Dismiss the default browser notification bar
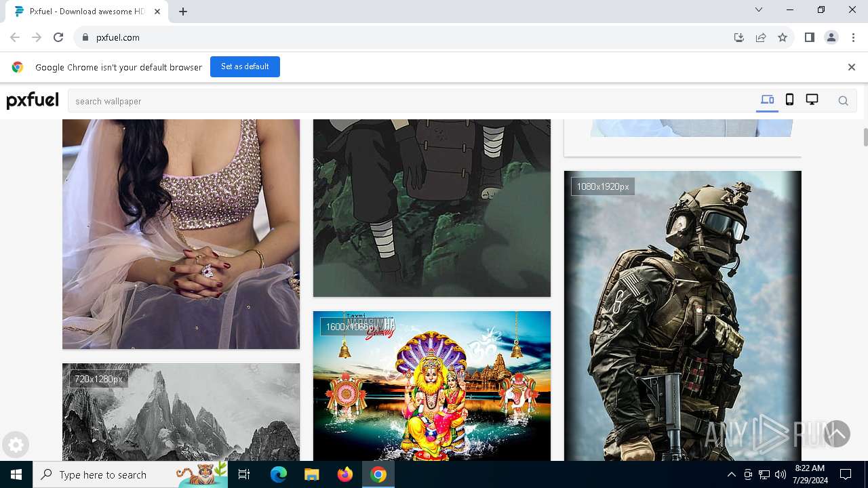This screenshot has height=488, width=868. pyautogui.click(x=851, y=67)
